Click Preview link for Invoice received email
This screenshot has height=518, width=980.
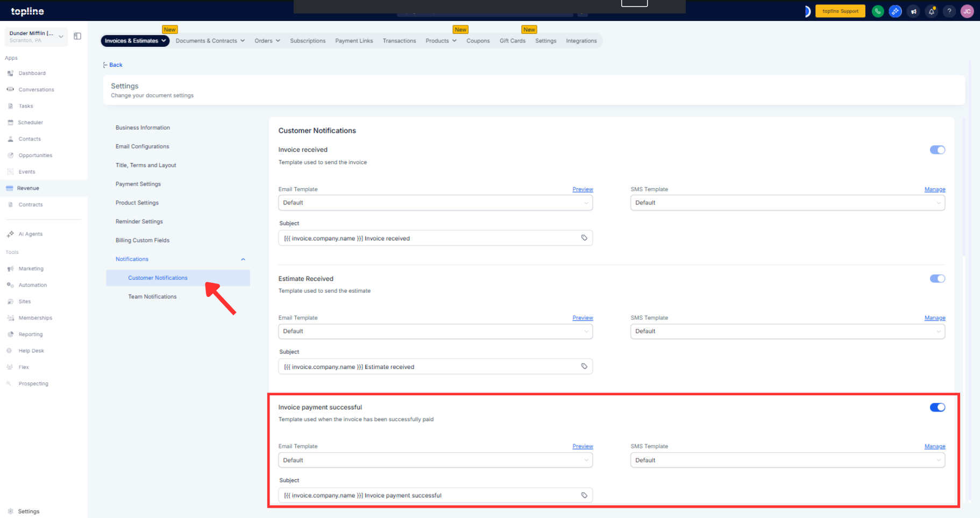(583, 189)
